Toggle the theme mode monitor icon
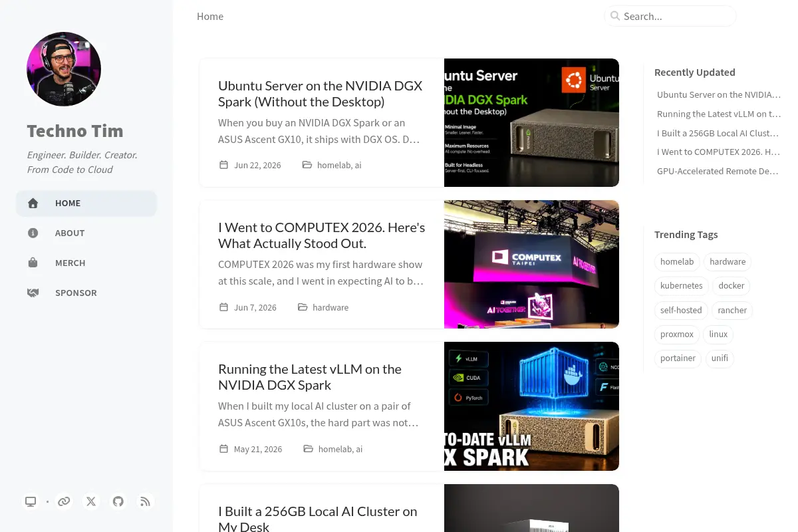Viewport: 798px width, 532px height. 31,501
